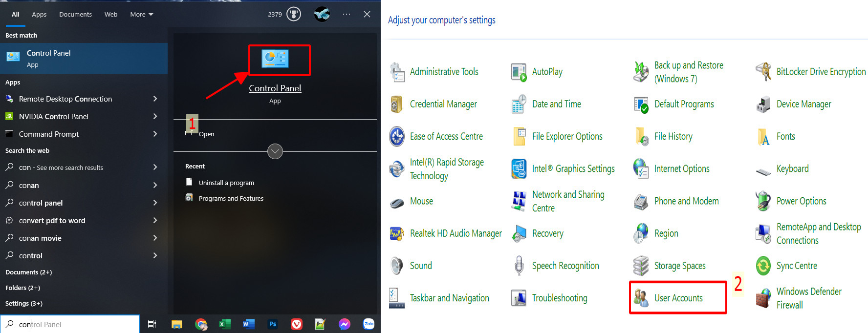The width and height of the screenshot is (868, 333).
Task: Click Network and Sharing Centre icon
Action: (519, 201)
